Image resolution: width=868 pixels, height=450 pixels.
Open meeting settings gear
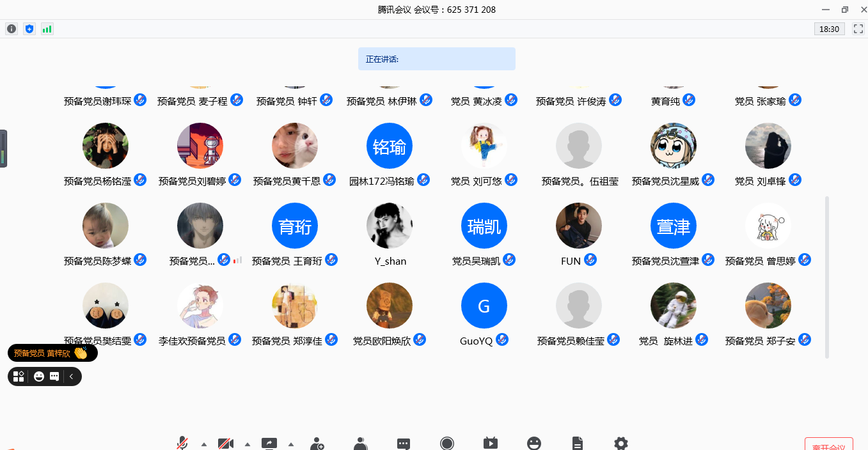click(620, 444)
